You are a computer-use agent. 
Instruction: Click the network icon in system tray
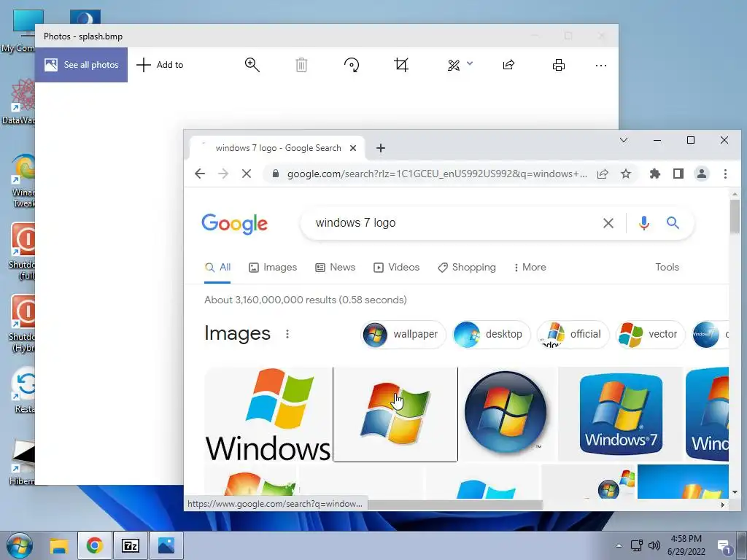pyautogui.click(x=636, y=545)
